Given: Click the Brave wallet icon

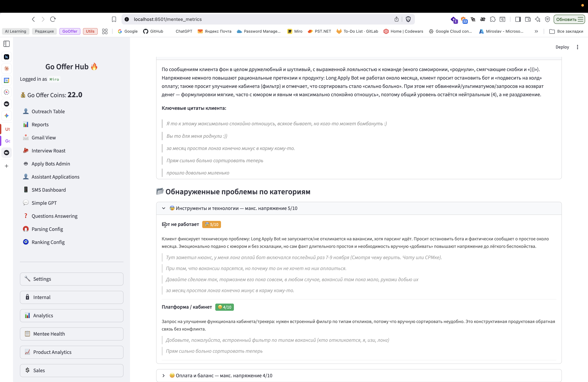Looking at the screenshot, I should (528, 19).
